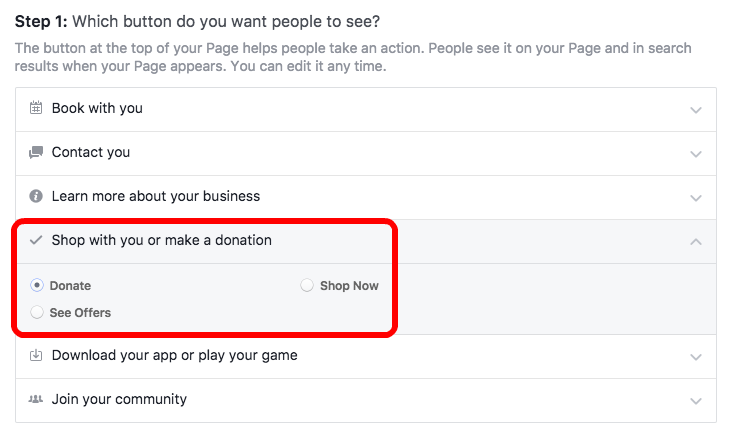
Task: Select the See Offers radio button
Action: 37,312
